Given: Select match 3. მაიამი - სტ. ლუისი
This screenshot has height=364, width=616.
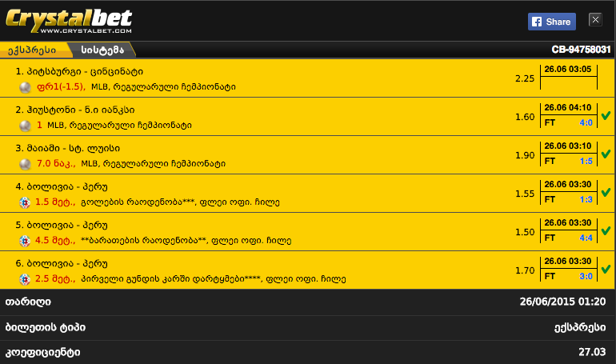Looking at the screenshot, I should point(67,149).
